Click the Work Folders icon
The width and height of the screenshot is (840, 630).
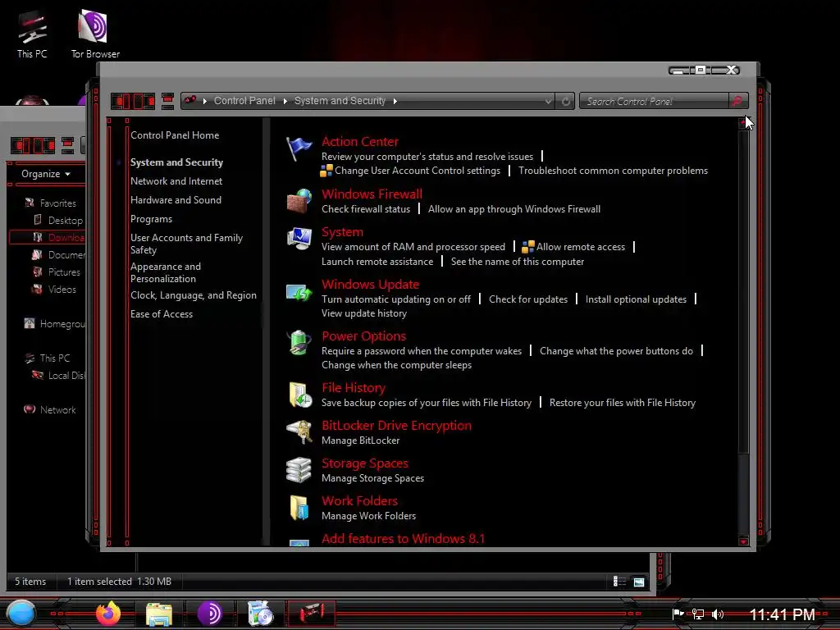(x=299, y=507)
